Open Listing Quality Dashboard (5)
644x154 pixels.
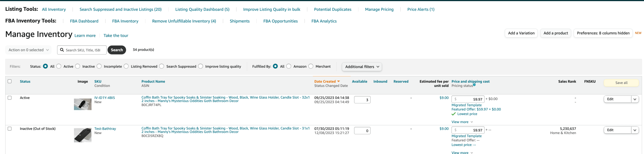point(202,9)
